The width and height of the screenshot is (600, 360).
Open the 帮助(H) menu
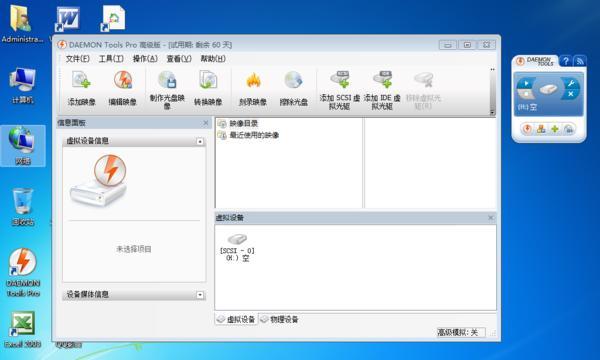coord(213,59)
